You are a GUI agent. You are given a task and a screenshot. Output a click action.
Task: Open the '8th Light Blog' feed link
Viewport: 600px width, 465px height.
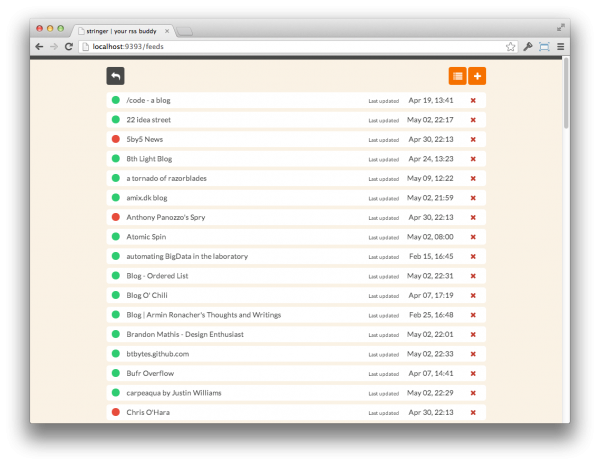coord(149,159)
